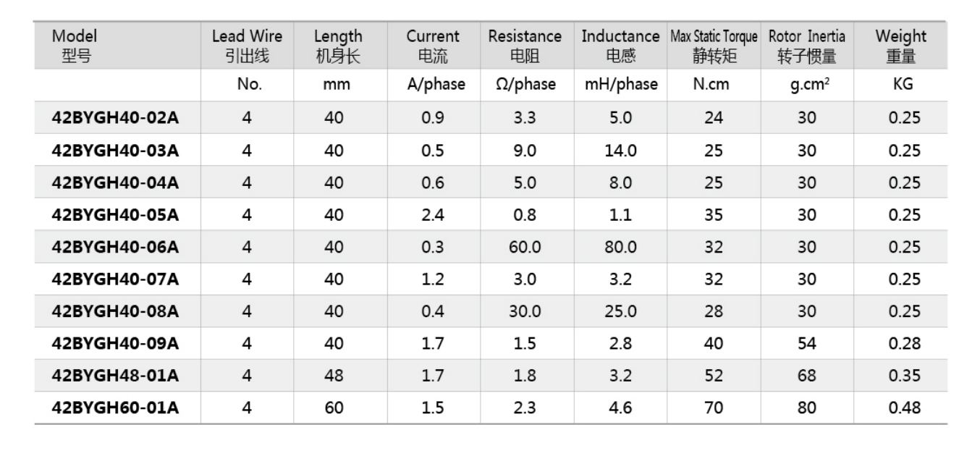Click the Resistance column header
Screen dimensions: 980x451
click(525, 44)
